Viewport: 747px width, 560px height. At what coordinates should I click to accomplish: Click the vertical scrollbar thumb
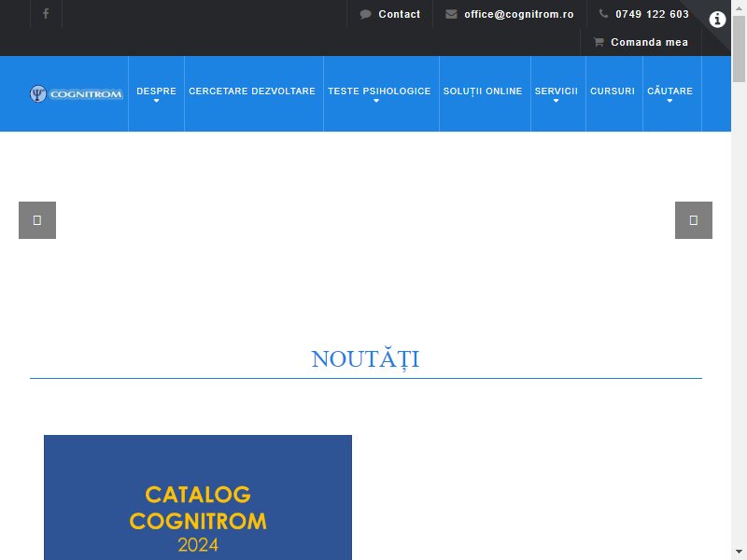739,49
